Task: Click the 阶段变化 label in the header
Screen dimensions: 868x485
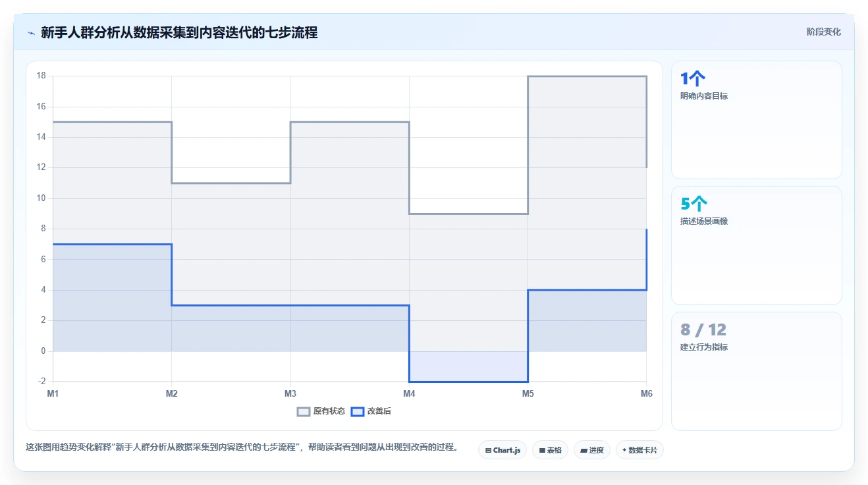Action: coord(823,32)
